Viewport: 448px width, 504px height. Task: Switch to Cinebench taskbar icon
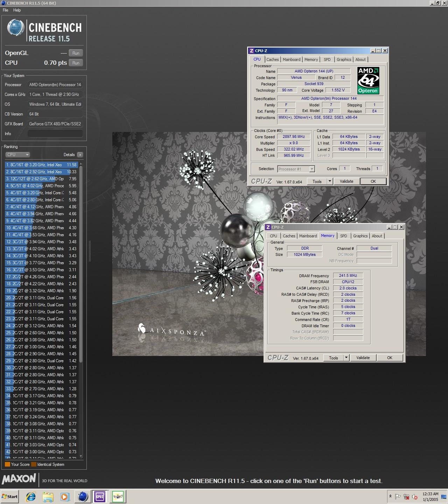pos(83,496)
